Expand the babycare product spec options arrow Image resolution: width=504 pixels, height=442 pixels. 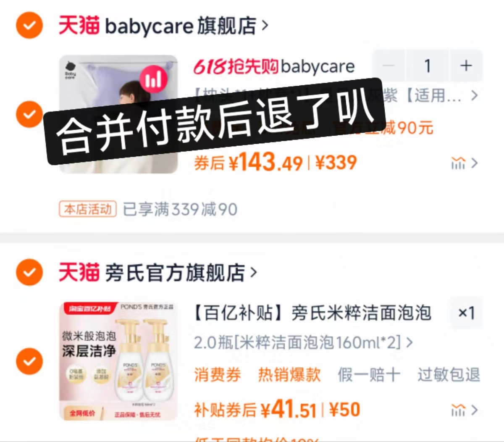[474, 96]
